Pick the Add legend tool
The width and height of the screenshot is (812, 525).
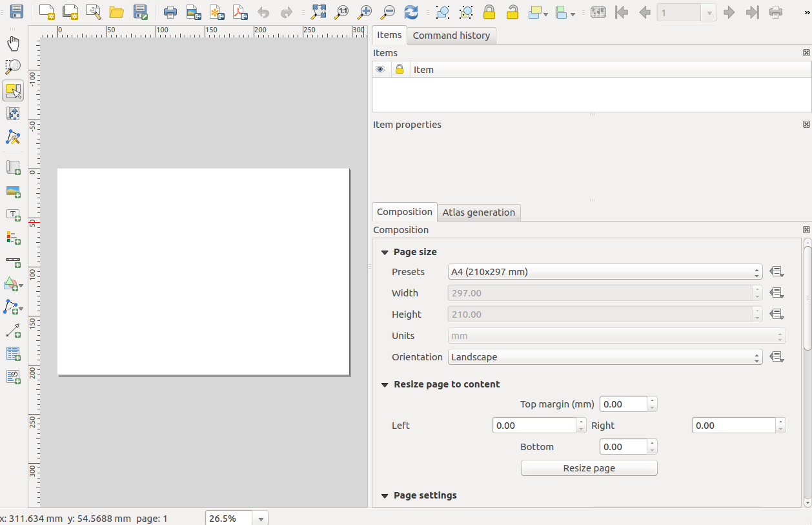coord(13,238)
